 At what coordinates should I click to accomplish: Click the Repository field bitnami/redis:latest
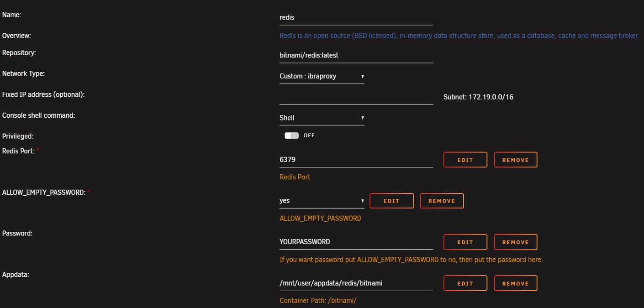356,55
